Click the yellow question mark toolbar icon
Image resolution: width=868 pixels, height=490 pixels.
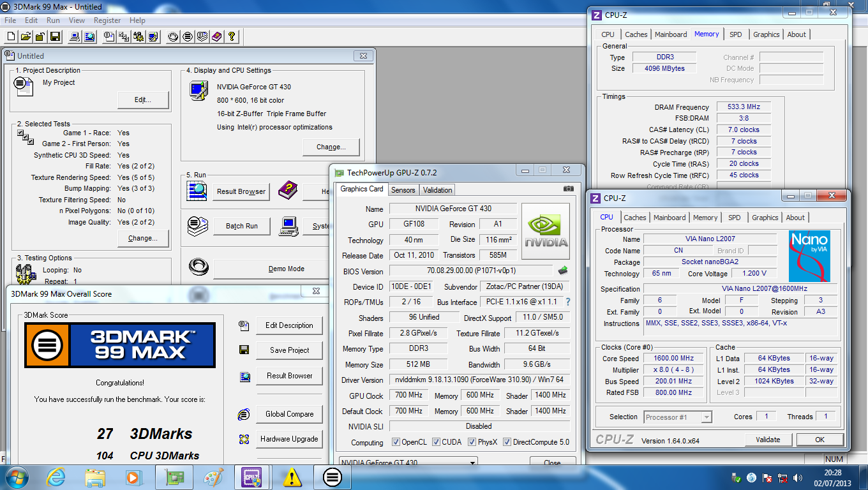[x=232, y=37]
